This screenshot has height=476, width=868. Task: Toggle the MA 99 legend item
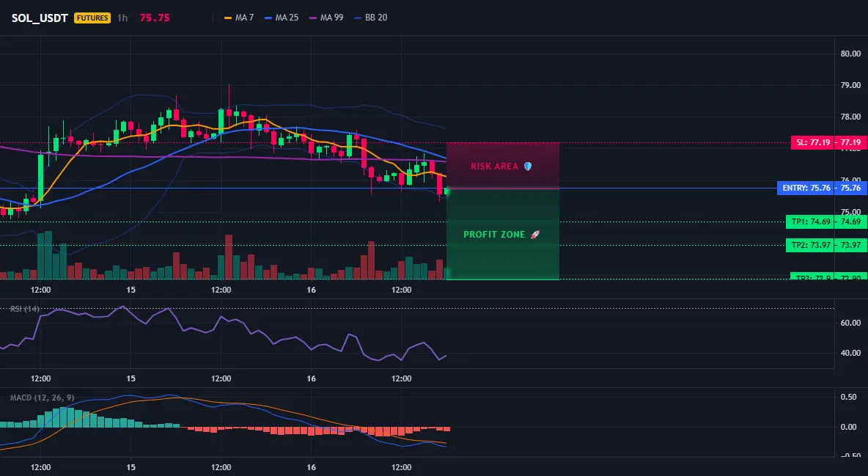tap(326, 18)
